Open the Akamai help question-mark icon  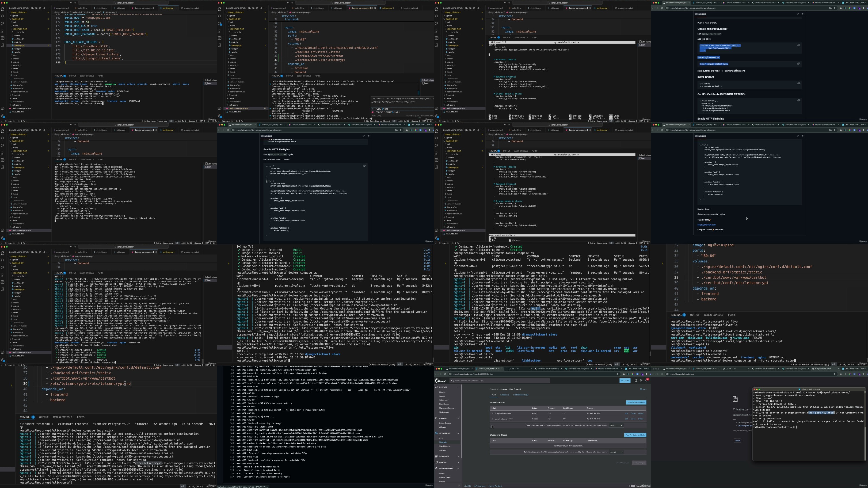click(636, 381)
